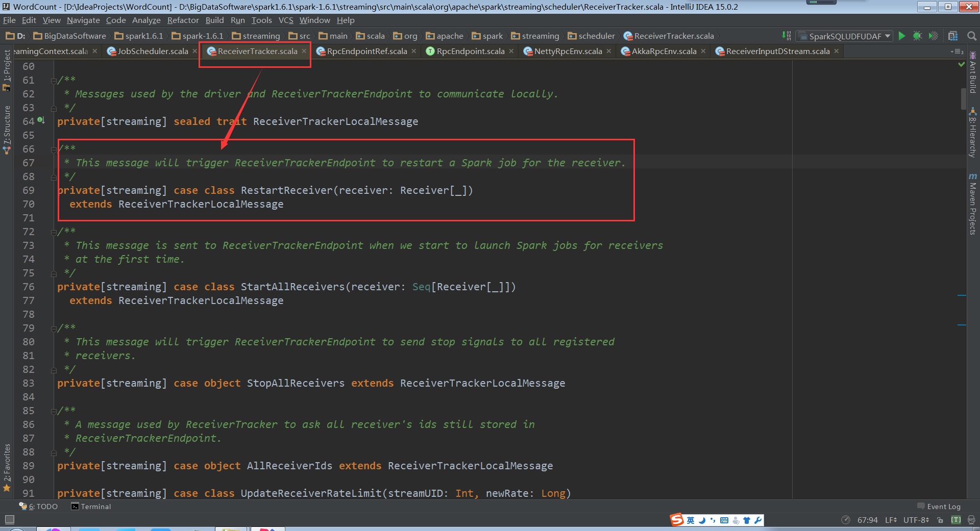Click the RestartReceiver class name
The image size is (980, 531).
click(287, 190)
